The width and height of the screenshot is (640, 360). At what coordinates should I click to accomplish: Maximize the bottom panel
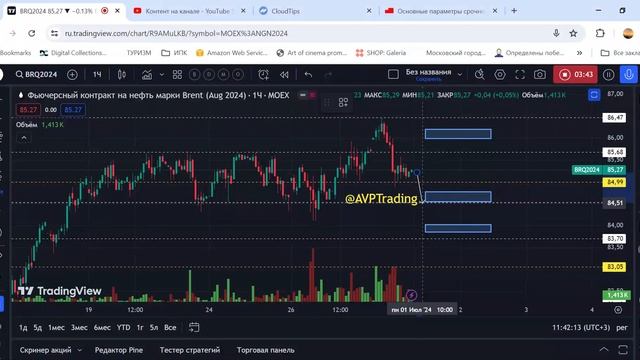(623, 349)
